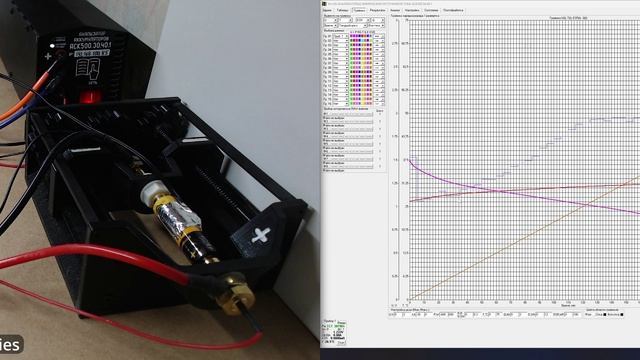Click the last black swatch in bottom color settings
The height and width of the screenshot is (360, 640).
tap(622, 314)
